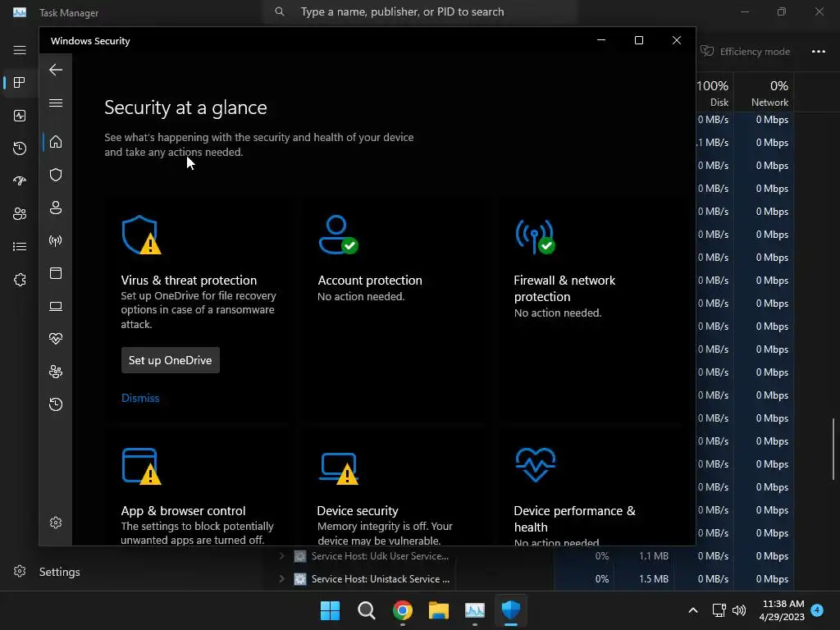Dismiss the OneDrive recommendation
The height and width of the screenshot is (630, 840).
tap(140, 398)
